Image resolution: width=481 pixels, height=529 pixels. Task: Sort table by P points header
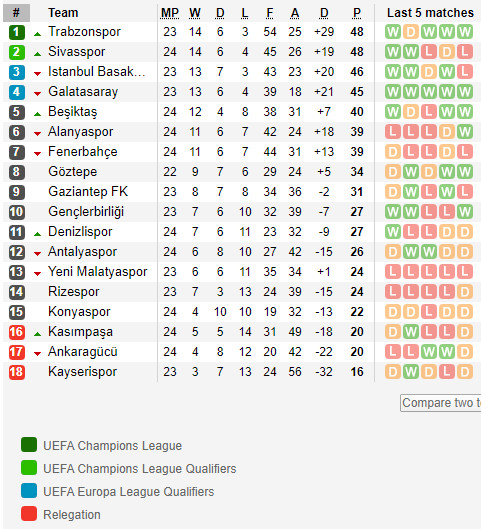[x=357, y=13]
